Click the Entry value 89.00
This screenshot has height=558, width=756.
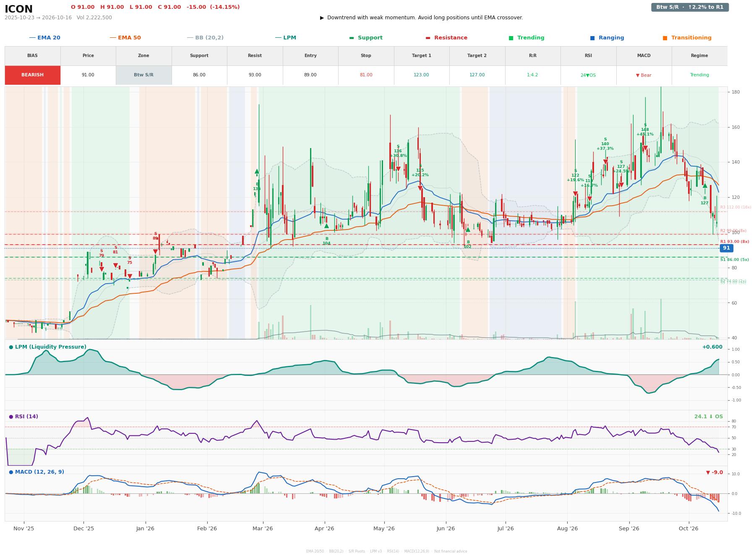pyautogui.click(x=310, y=75)
